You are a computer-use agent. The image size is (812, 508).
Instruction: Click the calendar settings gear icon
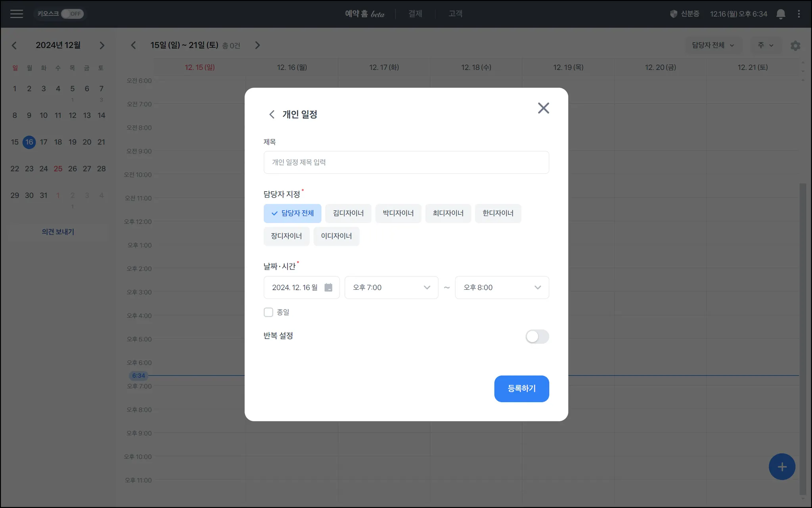tap(795, 46)
